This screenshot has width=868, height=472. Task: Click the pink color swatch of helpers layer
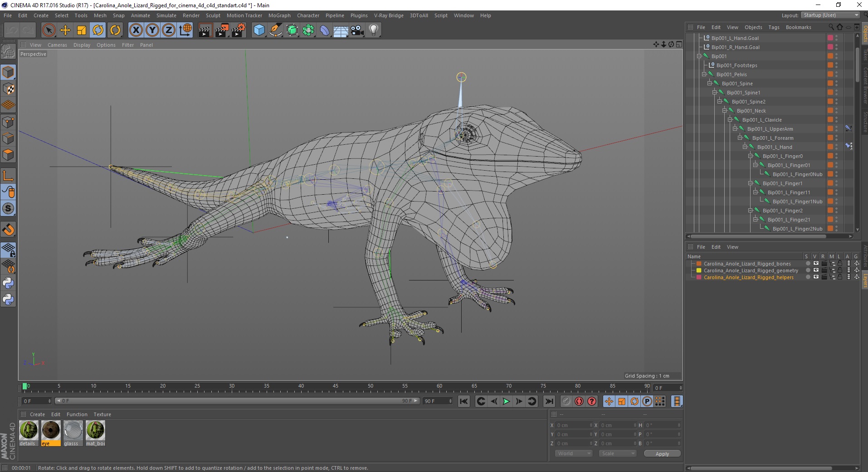pyautogui.click(x=699, y=277)
